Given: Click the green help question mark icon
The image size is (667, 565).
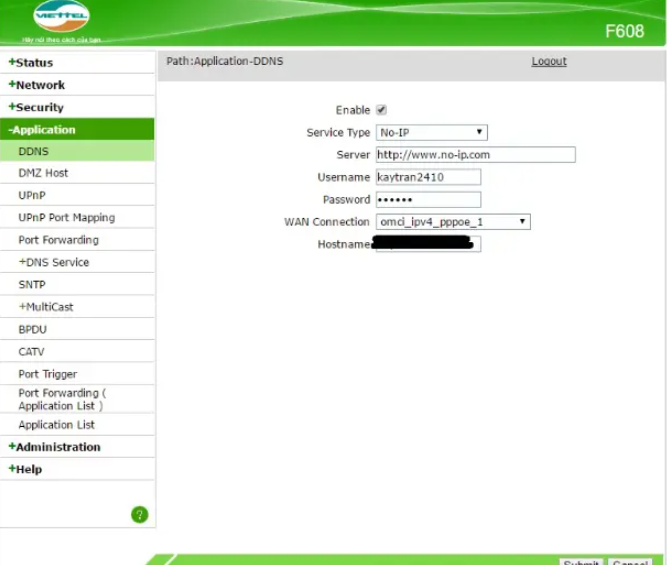Looking at the screenshot, I should click(x=140, y=514).
